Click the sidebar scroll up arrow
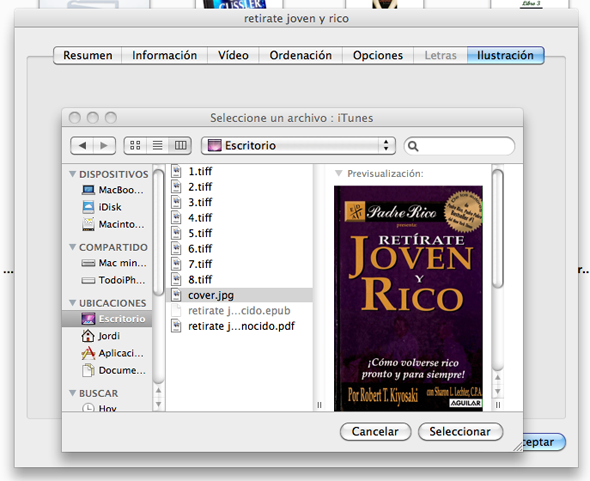Screen dimensions: 590x481 [159, 390]
